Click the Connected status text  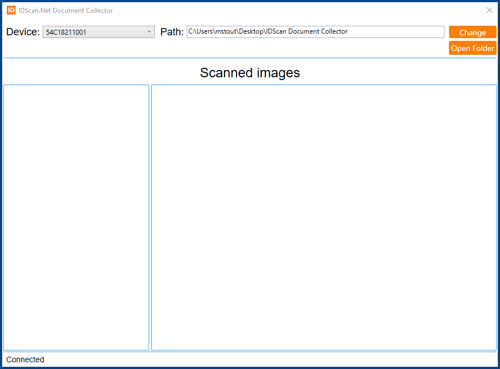click(x=25, y=360)
